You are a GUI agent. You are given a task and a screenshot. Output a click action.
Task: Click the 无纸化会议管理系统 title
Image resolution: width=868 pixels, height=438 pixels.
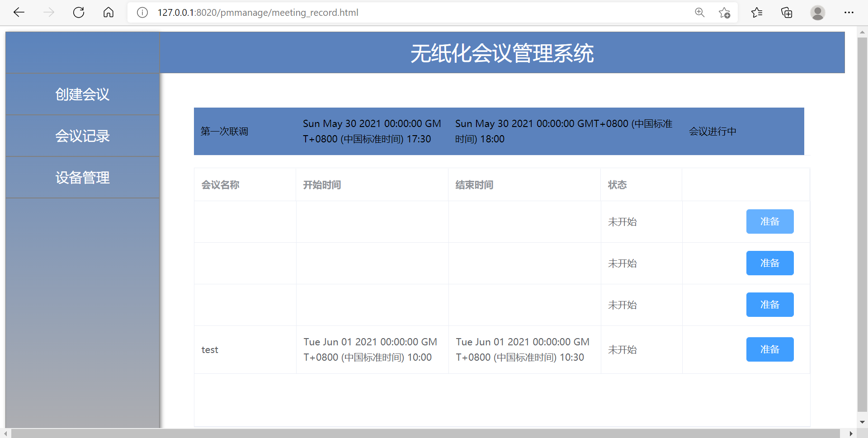click(502, 53)
